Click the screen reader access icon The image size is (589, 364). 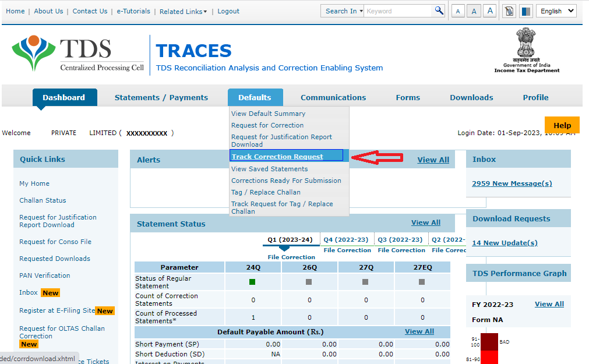[x=508, y=10]
